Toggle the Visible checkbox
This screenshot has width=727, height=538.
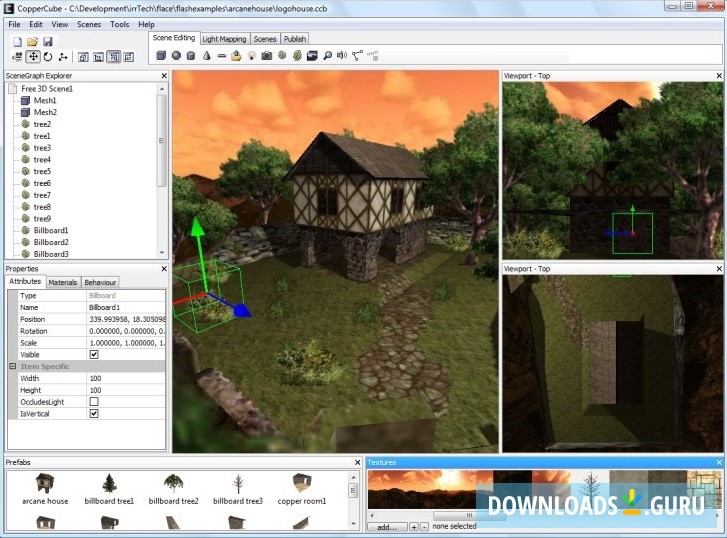click(x=94, y=354)
